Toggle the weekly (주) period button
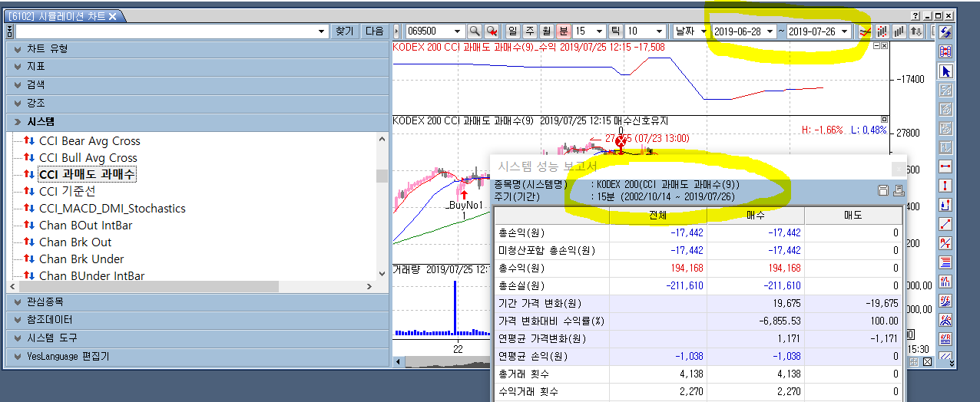 (529, 31)
